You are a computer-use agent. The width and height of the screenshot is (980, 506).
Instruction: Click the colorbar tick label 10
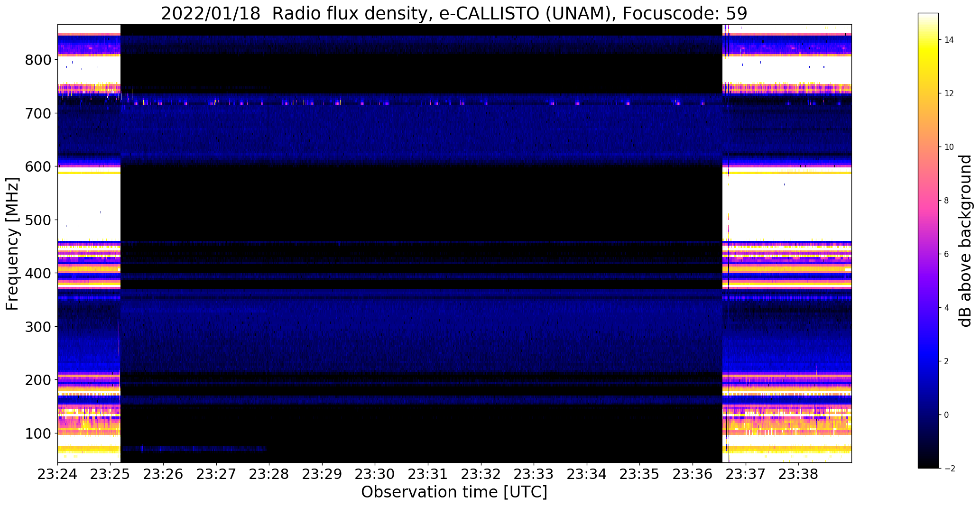pos(949,147)
